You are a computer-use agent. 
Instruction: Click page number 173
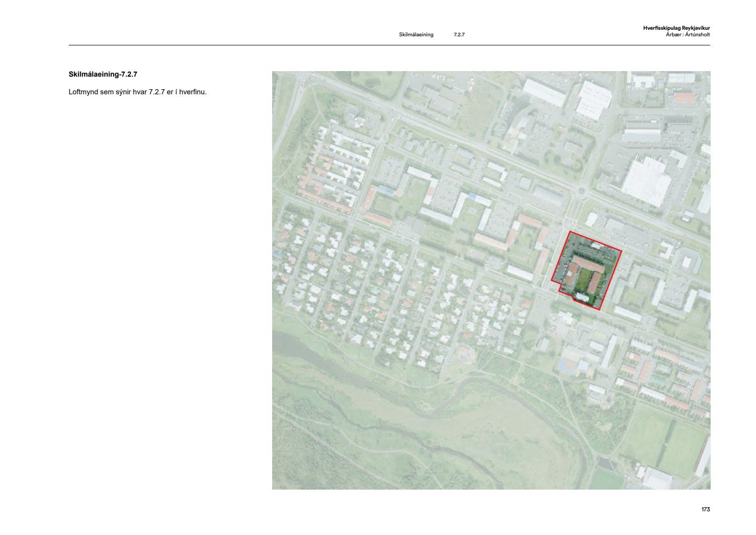[x=705, y=509]
